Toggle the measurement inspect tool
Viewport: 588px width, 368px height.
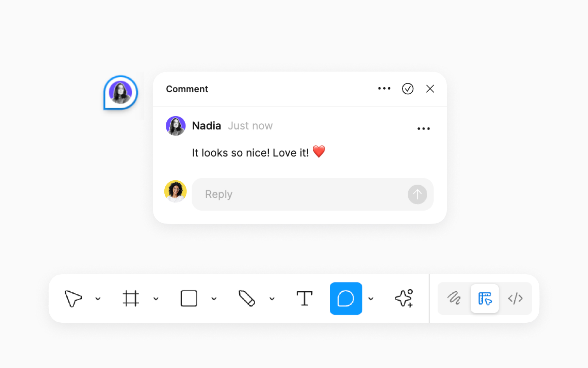tap(485, 298)
